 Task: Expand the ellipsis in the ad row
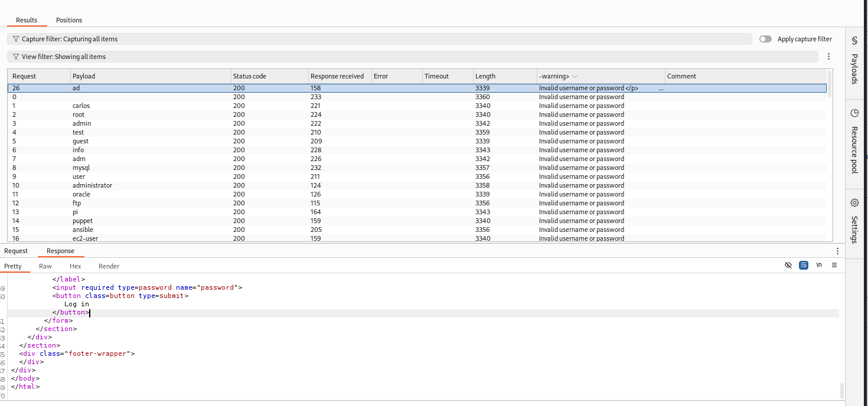660,89
